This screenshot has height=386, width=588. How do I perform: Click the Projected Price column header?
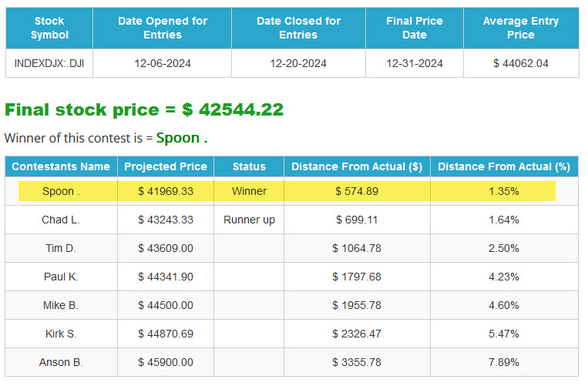(x=166, y=166)
